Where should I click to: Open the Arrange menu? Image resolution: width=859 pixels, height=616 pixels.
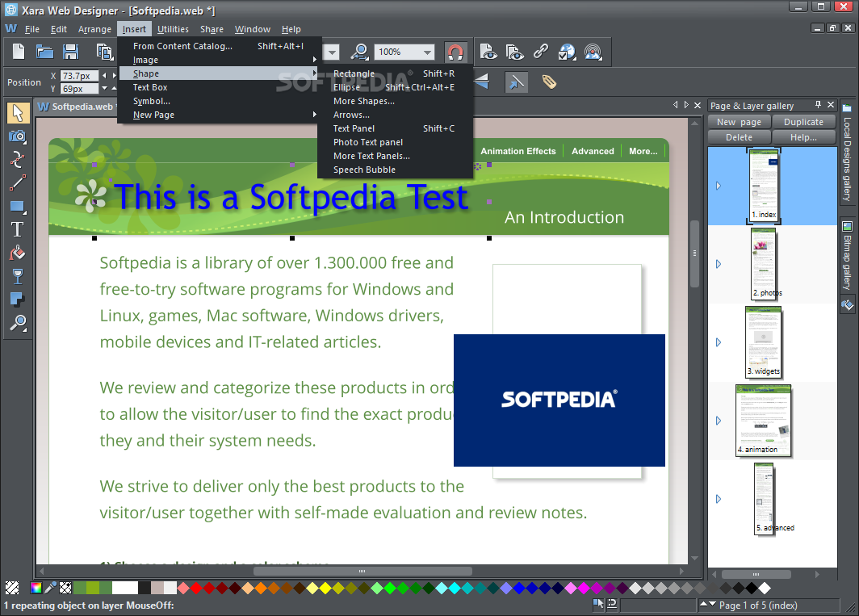click(x=94, y=29)
